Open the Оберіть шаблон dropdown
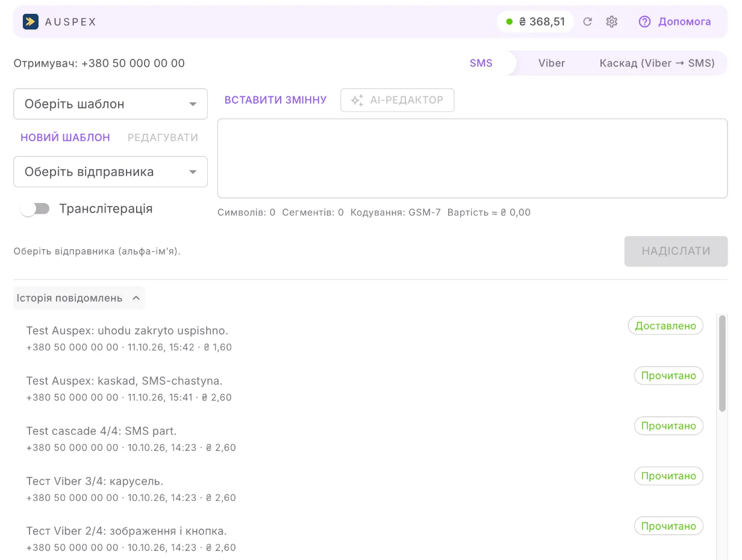This screenshot has width=742, height=560. coord(111,104)
